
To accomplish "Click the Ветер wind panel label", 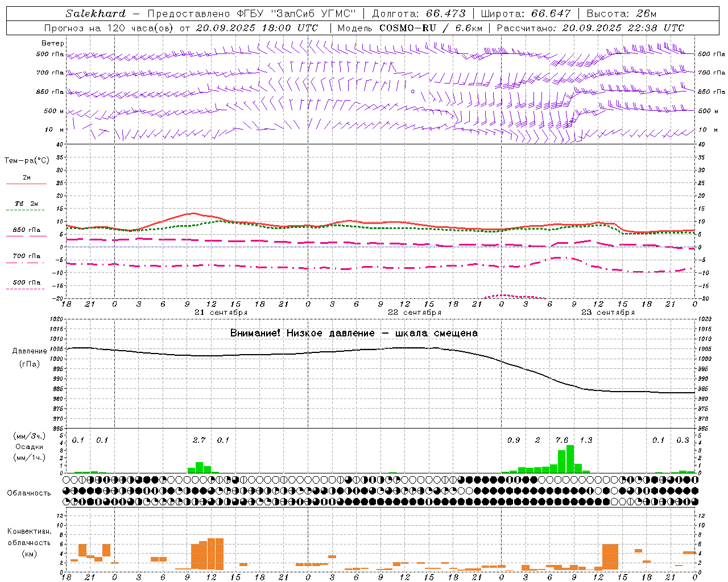I will (x=53, y=43).
